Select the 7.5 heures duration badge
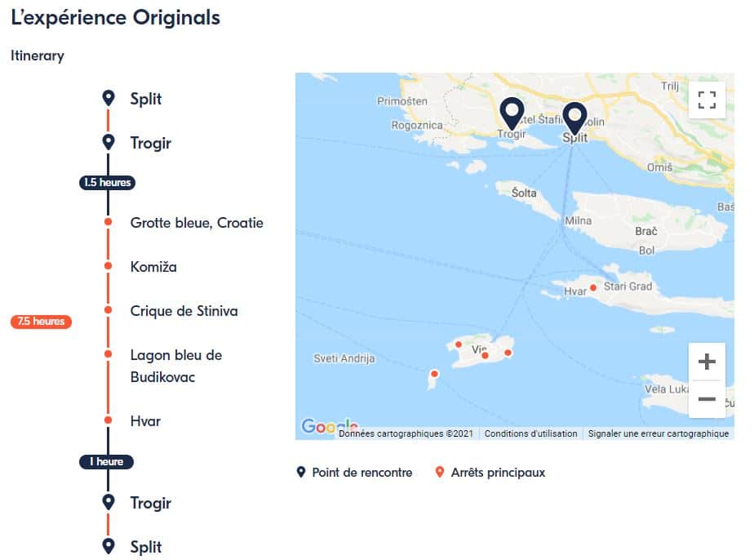This screenshot has width=754, height=560. [41, 322]
